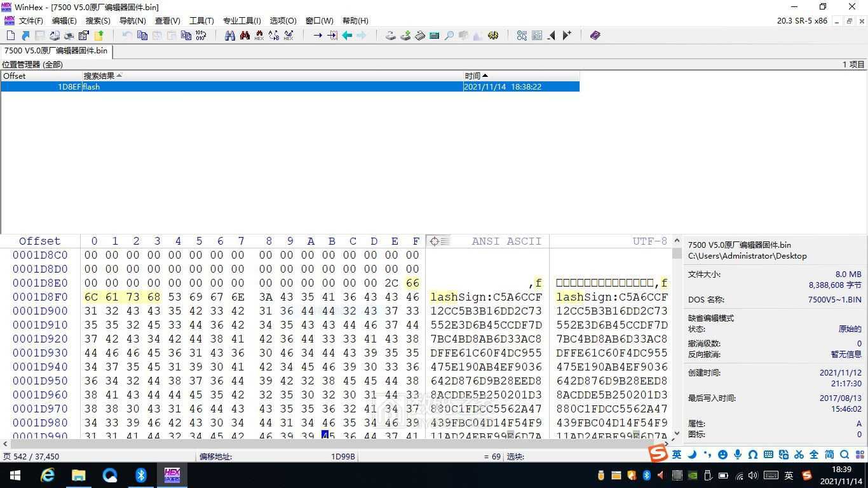Click the Open file toolbar icon

[25, 36]
